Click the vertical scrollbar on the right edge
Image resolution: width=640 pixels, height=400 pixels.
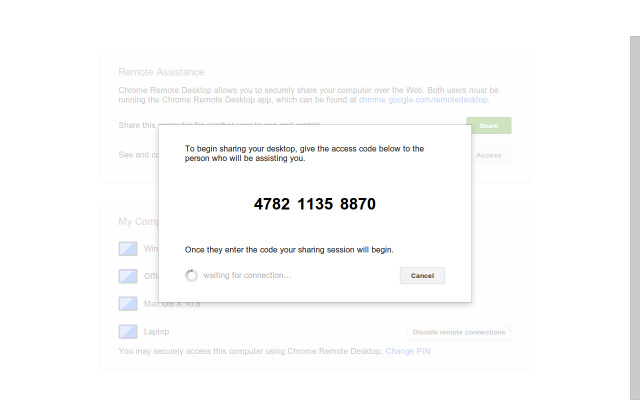[x=633, y=200]
